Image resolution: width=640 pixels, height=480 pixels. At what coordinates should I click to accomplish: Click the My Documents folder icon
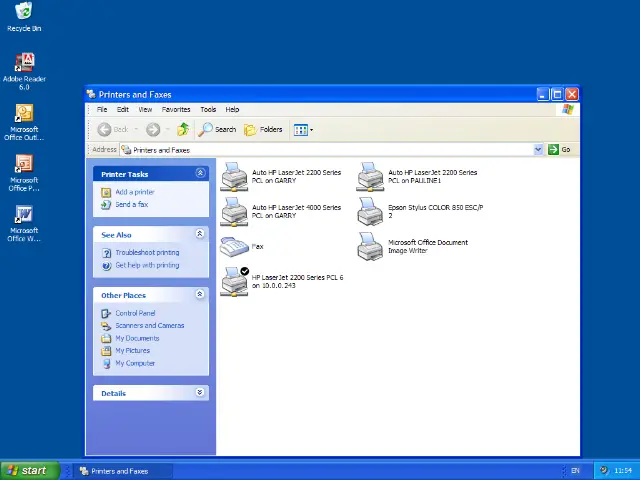[x=106, y=338]
